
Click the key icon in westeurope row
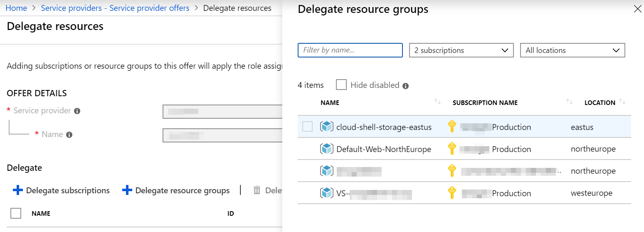click(x=452, y=193)
